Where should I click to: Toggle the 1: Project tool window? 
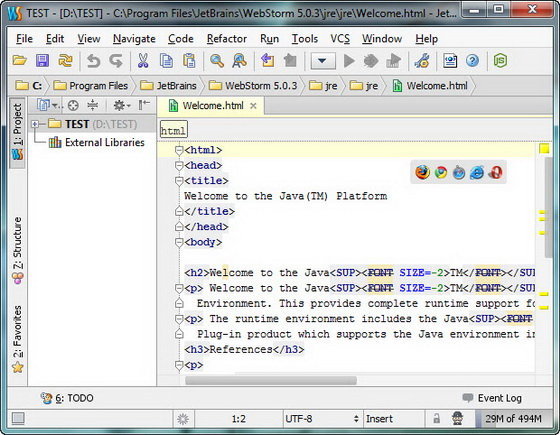[17, 132]
